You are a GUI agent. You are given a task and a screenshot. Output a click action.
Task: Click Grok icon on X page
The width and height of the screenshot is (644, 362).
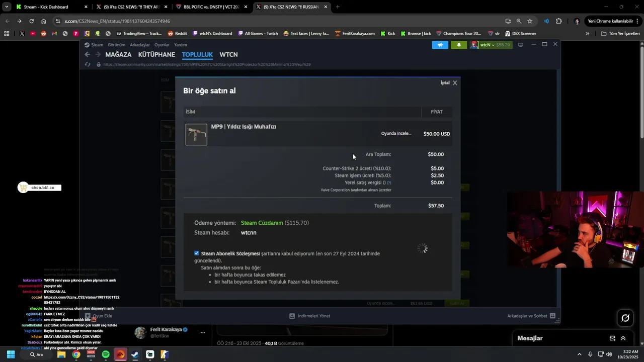click(625, 318)
